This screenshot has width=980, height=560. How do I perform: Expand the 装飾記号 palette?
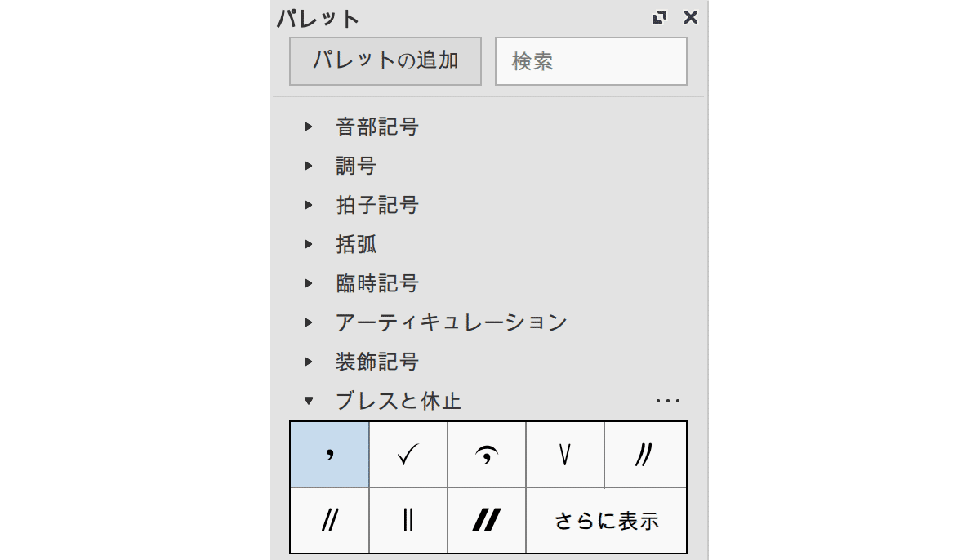[308, 362]
